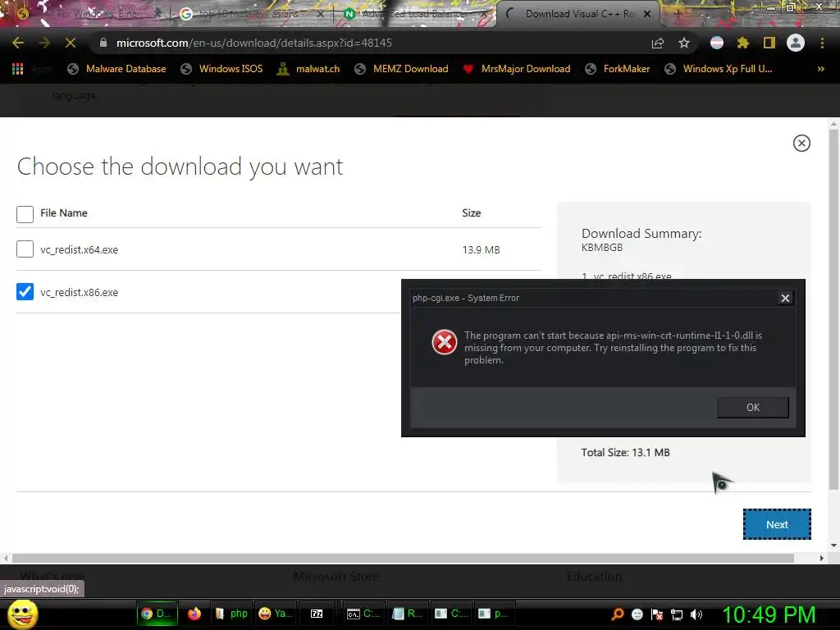Toggle the File Name select-all checkbox
The image size is (840, 630).
pyautogui.click(x=25, y=214)
